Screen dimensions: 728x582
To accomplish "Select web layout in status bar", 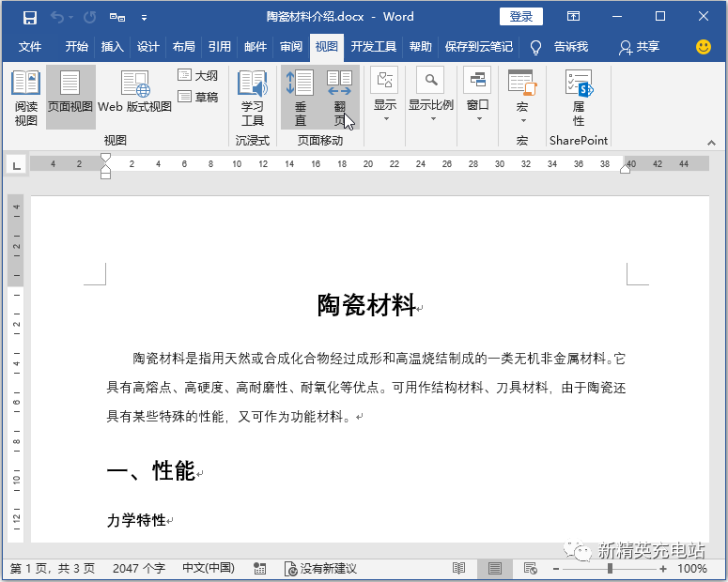I will tap(530, 569).
